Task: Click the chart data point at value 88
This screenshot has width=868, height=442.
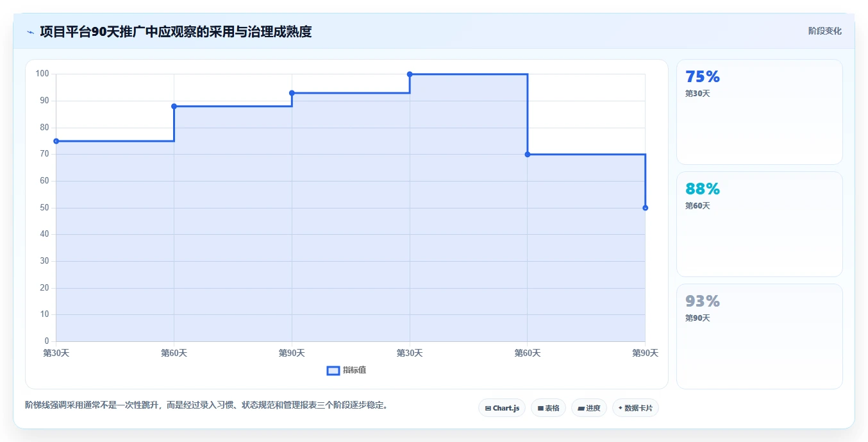Action: coord(174,106)
